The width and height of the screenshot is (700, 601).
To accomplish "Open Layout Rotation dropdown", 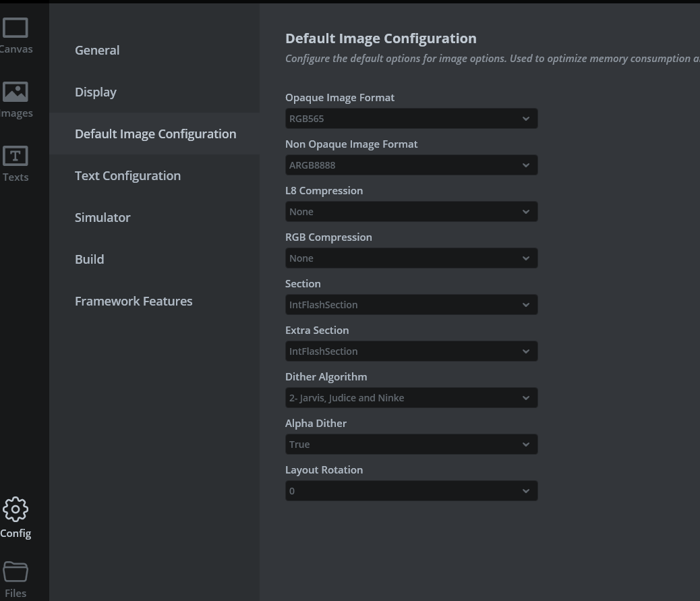I will click(411, 491).
